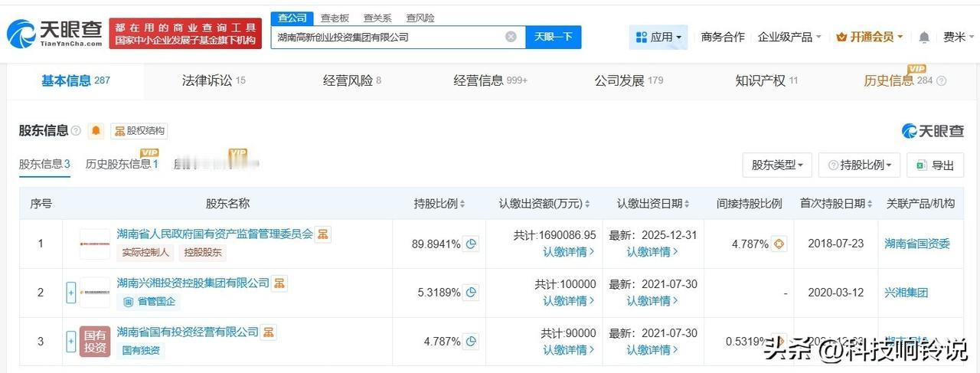Screen dimensions: 980x373
Task: Click the 导出 export button
Action: 935,165
